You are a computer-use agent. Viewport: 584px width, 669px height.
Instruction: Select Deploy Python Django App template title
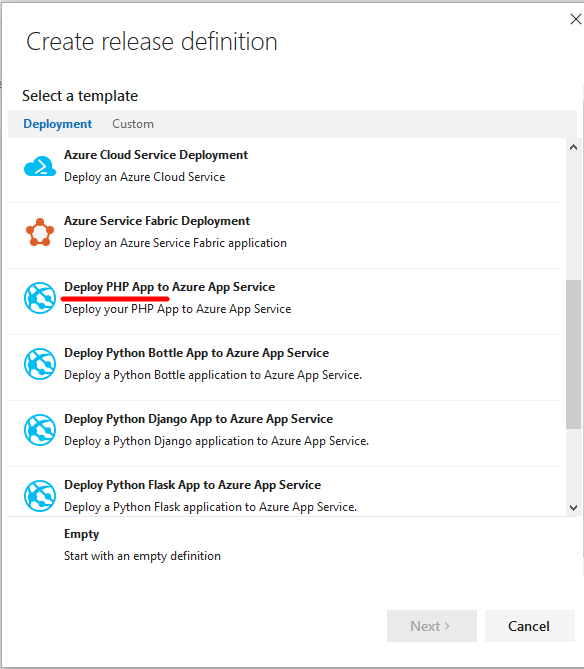tap(198, 419)
